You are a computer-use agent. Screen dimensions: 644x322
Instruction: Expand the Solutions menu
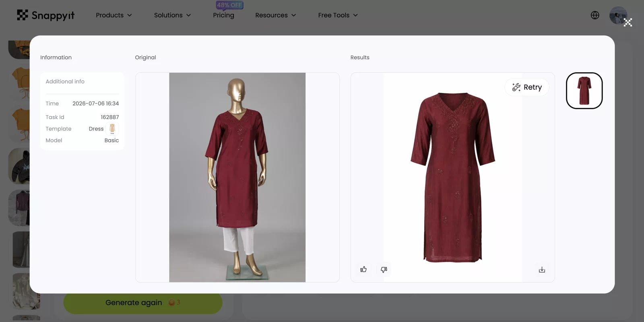(x=172, y=15)
